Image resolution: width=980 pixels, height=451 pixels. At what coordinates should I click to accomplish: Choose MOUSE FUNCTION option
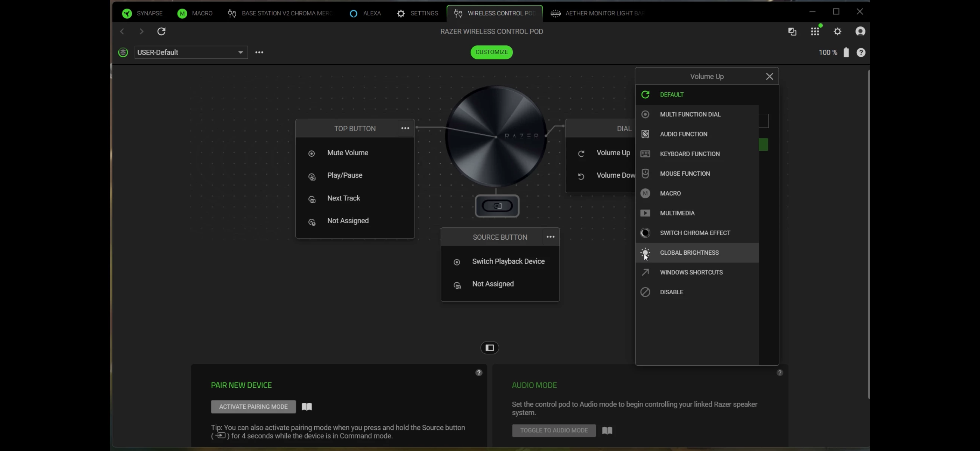click(x=697, y=174)
